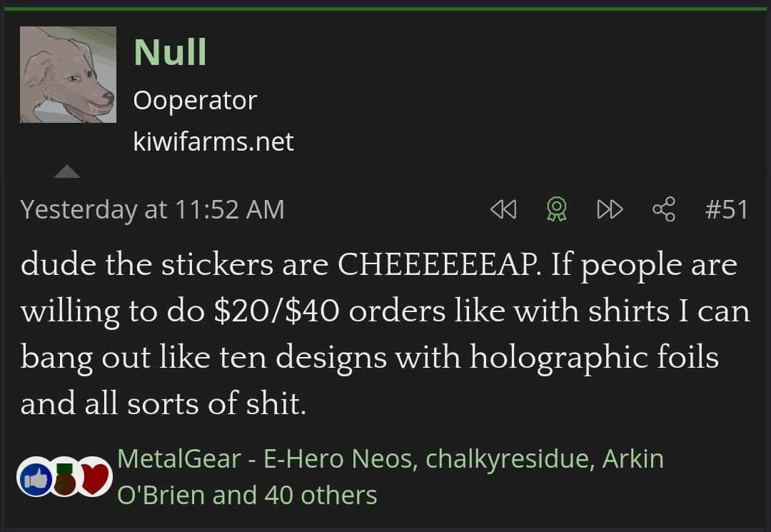Viewport: 771px width, 532px height.
Task: Click the blue thumbs-up reaction icon
Action: (x=34, y=478)
